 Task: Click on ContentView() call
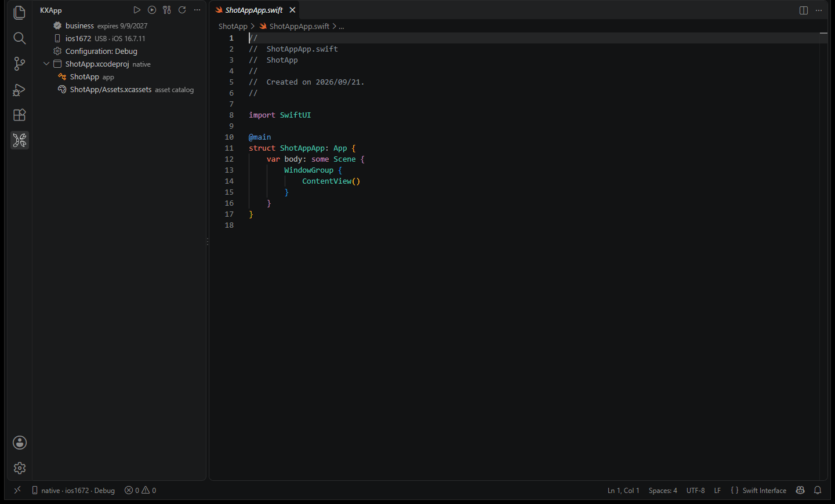click(x=331, y=181)
